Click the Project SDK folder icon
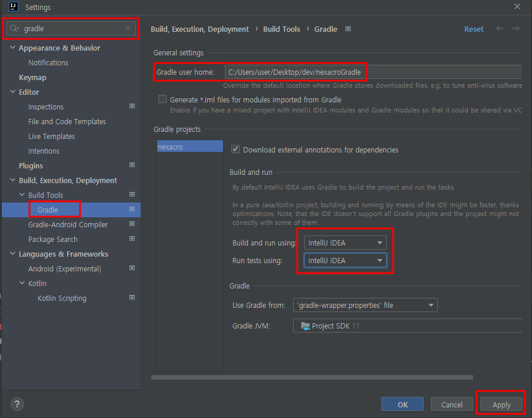 pyautogui.click(x=305, y=326)
